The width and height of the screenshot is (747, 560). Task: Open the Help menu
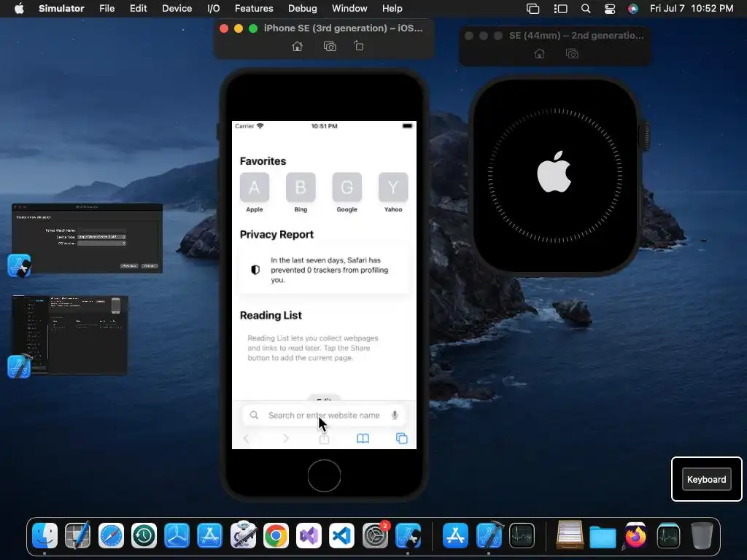392,9
